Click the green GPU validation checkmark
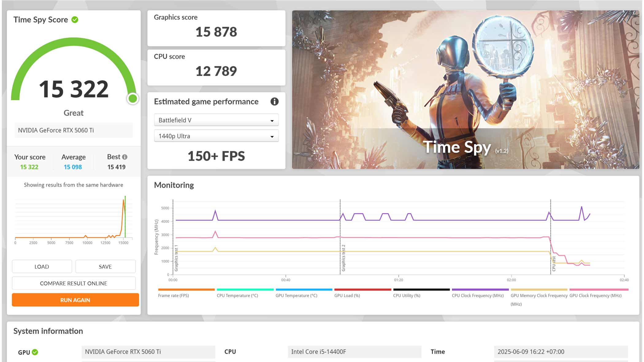Screen dimensions: 644x362 click(x=35, y=352)
